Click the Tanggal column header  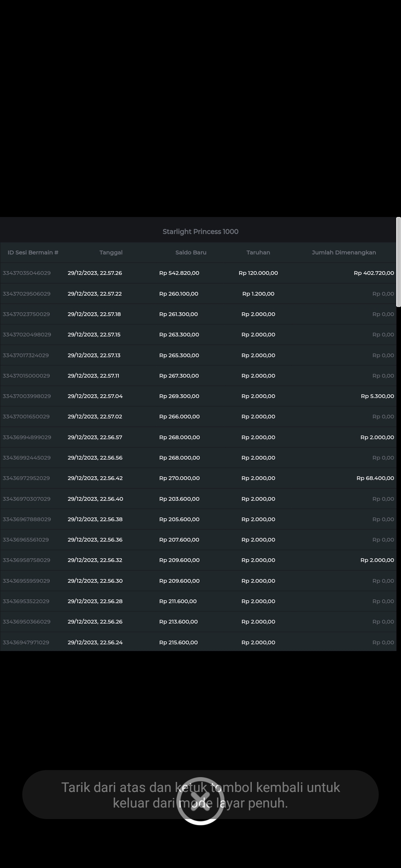click(111, 253)
